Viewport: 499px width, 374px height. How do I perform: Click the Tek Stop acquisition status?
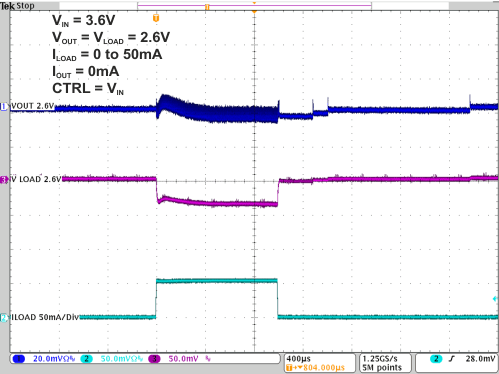17,5
